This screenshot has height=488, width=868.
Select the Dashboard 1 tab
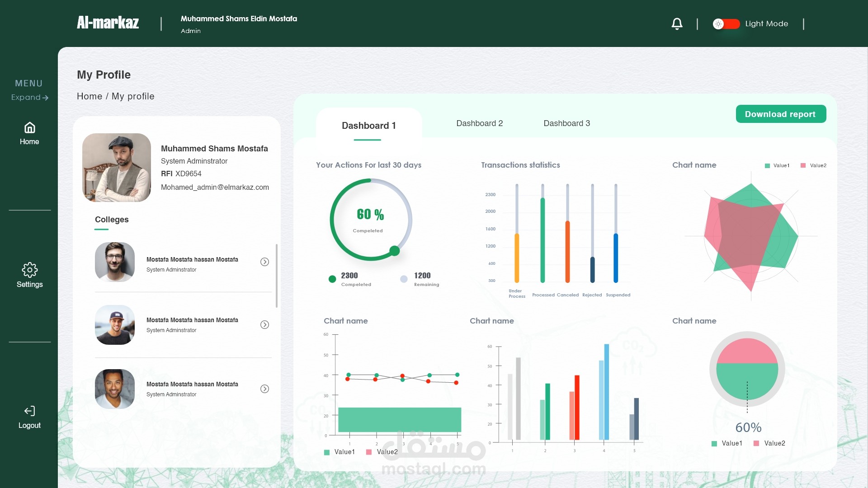(368, 126)
